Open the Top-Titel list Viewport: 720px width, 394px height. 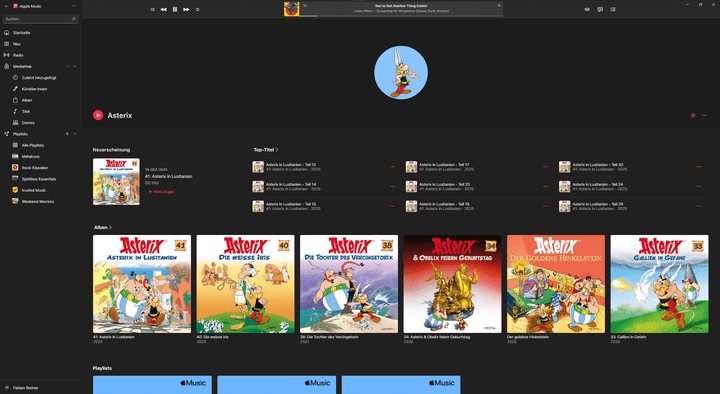pos(266,150)
